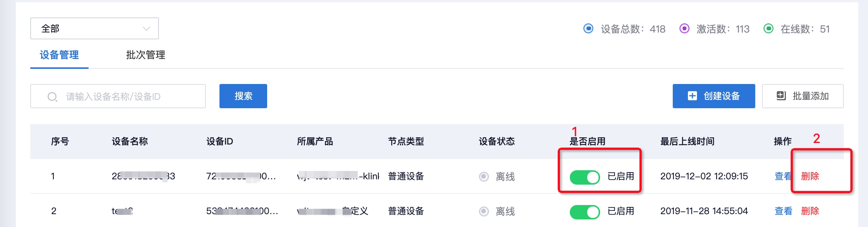The image size is (868, 227).
Task: Click the 离线 status icon in row 1
Action: [x=484, y=177]
